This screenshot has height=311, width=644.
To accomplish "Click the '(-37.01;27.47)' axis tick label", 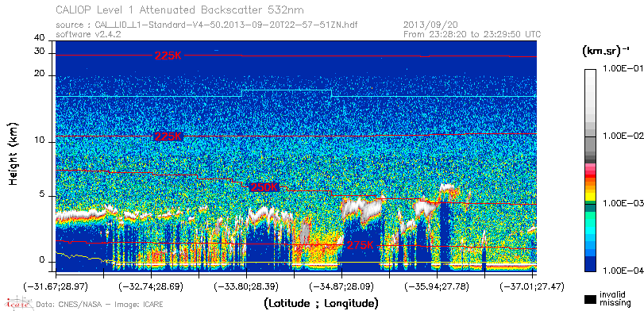I will 532,286.
